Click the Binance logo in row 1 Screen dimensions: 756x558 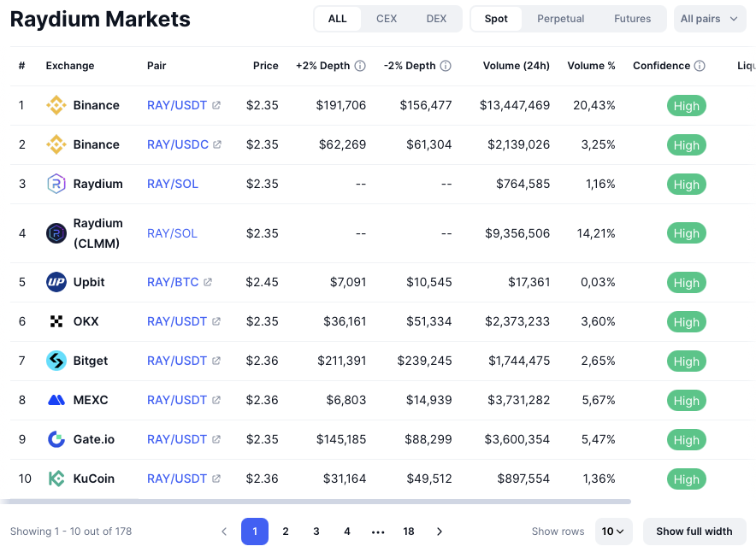(56, 105)
